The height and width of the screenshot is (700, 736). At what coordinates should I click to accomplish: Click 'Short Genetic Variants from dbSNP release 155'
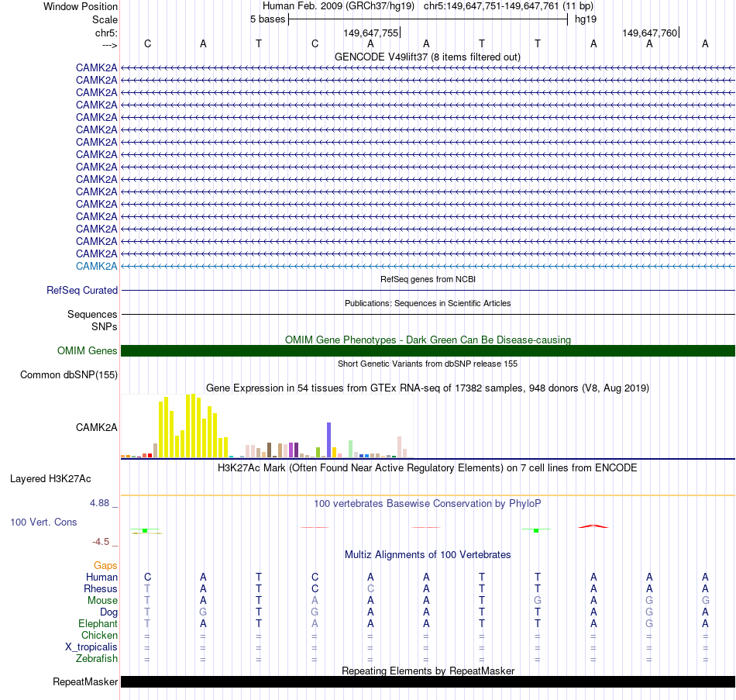(x=428, y=364)
